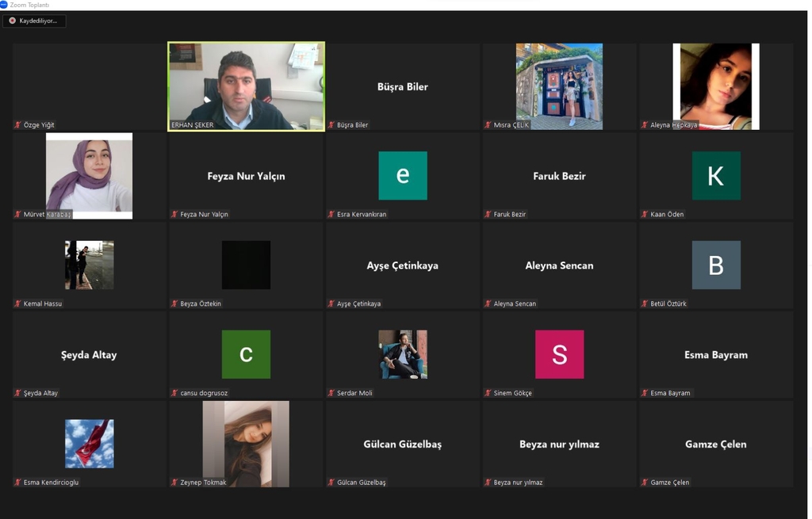812x519 pixels.
Task: Click the Turkish flag picture of Esma Kendircioglu
Action: [x=89, y=444]
